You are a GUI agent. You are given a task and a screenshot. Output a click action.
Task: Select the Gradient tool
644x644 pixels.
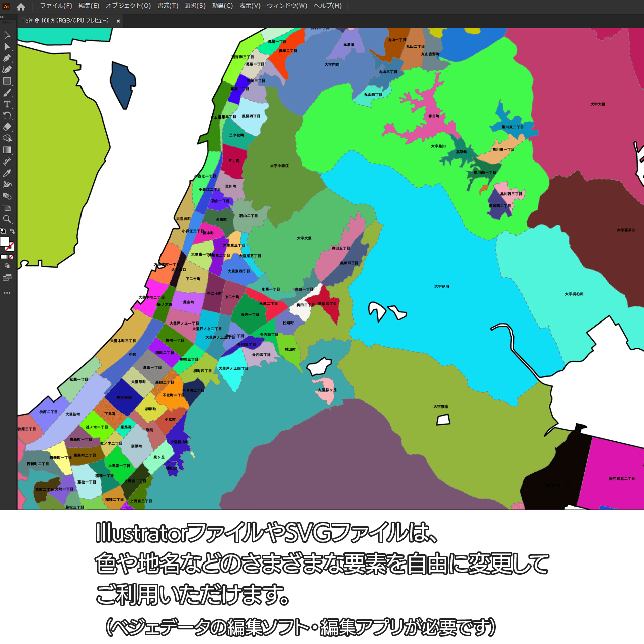7,150
